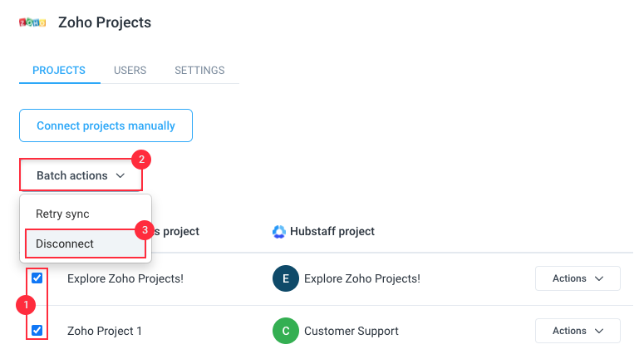Click the Zoho logo icon
This screenshot has height=364, width=639.
tap(32, 22)
